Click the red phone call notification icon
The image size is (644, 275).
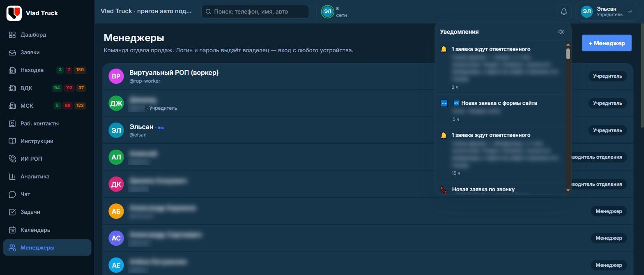444,189
